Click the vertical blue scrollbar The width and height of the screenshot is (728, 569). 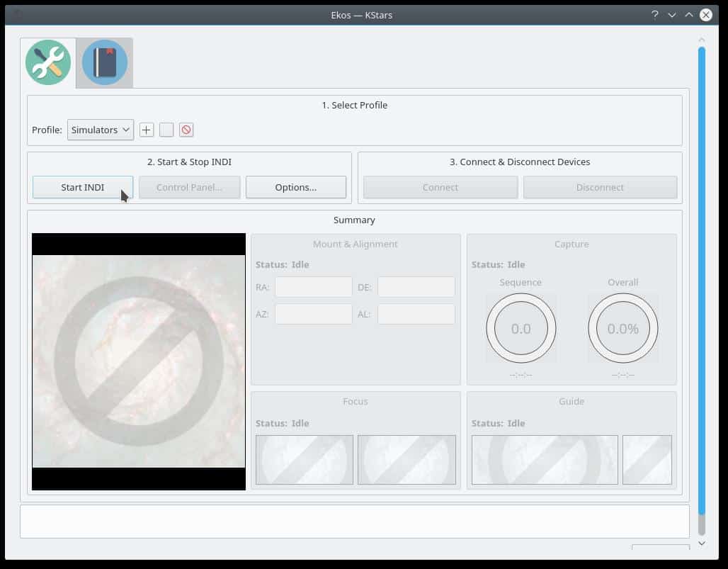(702, 278)
